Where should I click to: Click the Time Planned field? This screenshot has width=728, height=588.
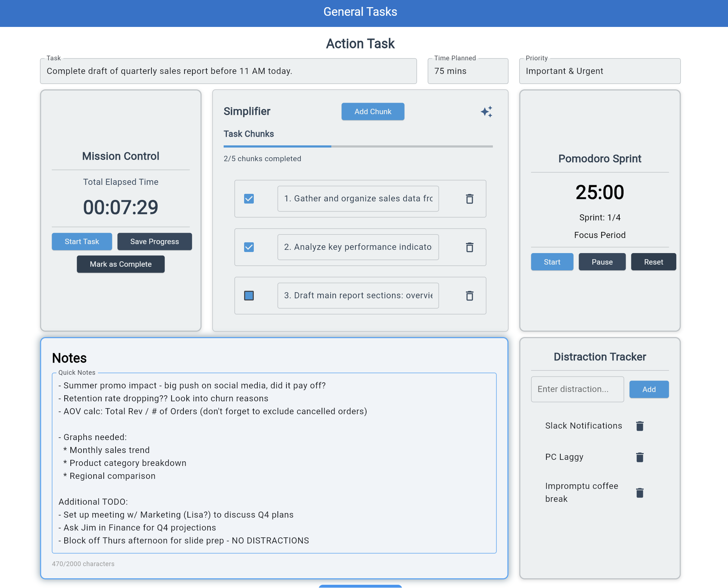[x=467, y=71]
